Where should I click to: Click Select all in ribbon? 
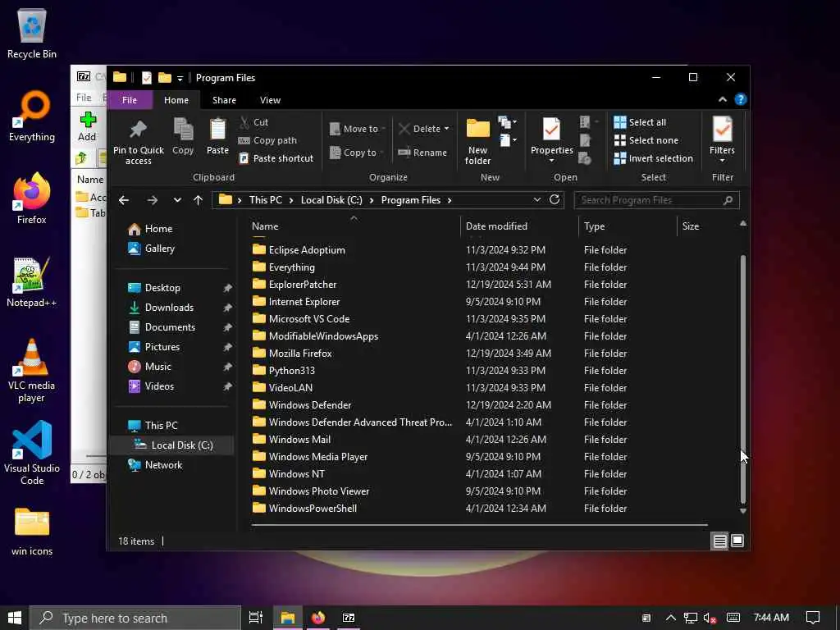[x=640, y=122]
